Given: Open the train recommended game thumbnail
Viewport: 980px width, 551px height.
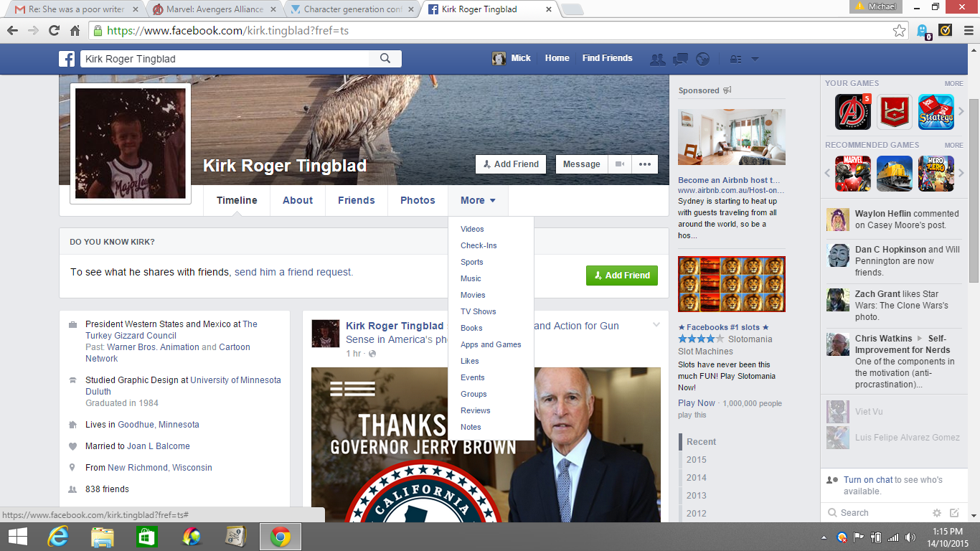Looking at the screenshot, I should pyautogui.click(x=895, y=174).
